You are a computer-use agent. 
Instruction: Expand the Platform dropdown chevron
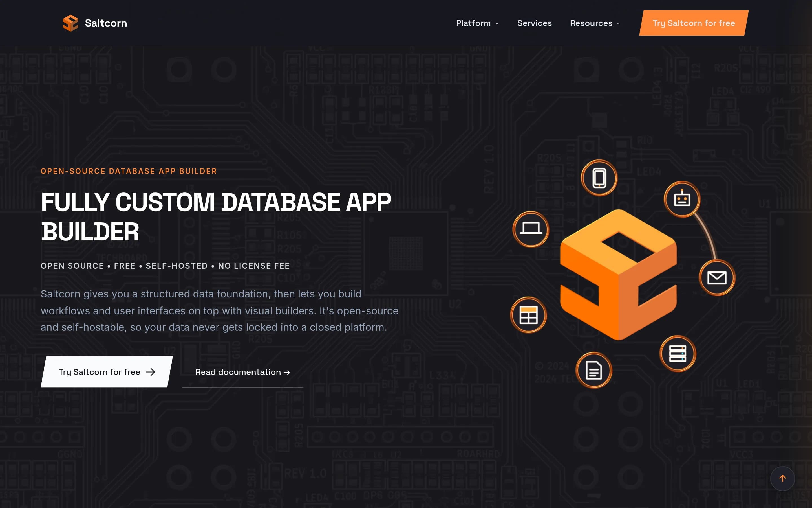coord(497,23)
